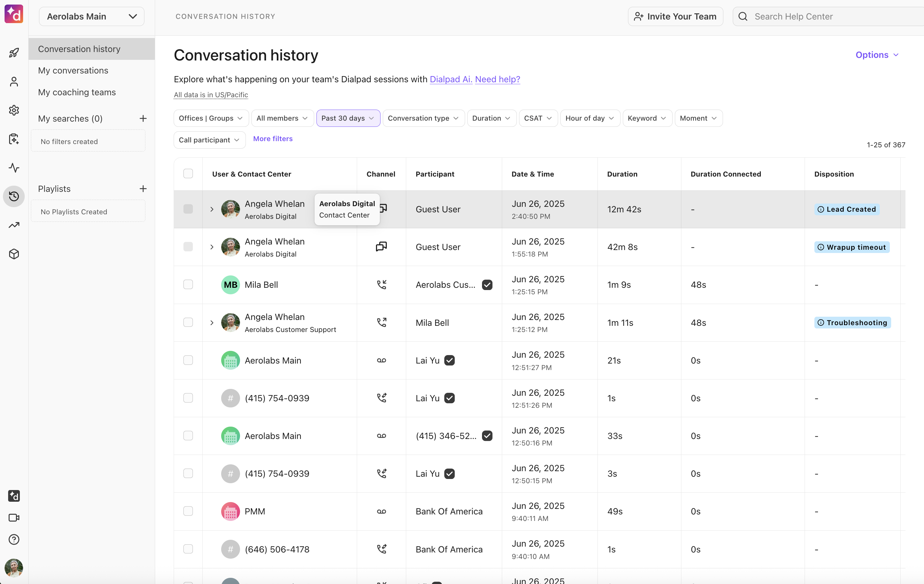
Task: Open the Duration filter dropdown
Action: click(x=491, y=118)
